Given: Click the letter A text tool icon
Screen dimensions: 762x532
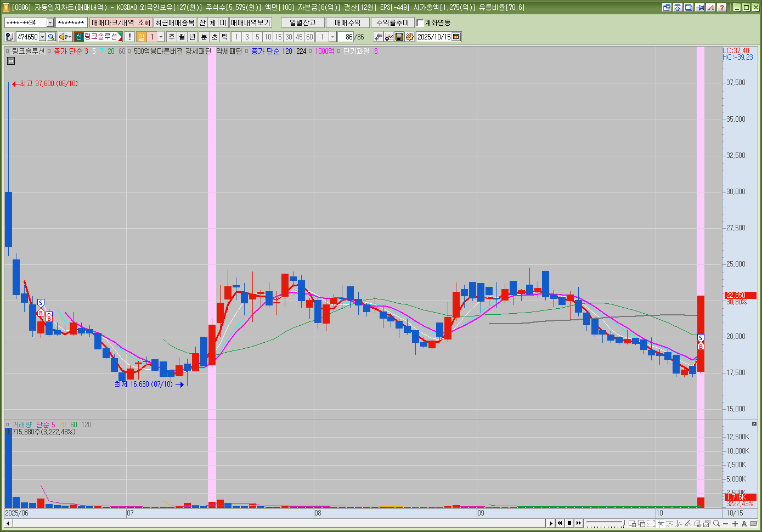Looking at the screenshot, I should point(744,523).
